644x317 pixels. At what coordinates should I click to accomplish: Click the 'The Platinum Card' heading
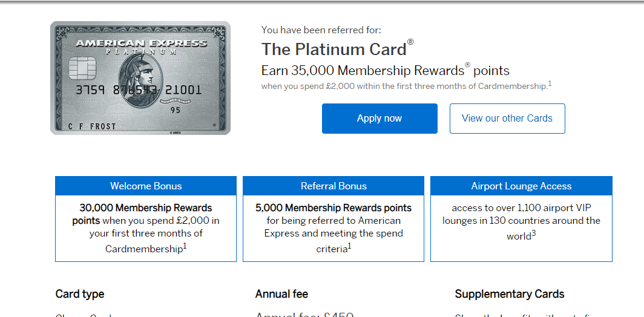click(x=333, y=49)
